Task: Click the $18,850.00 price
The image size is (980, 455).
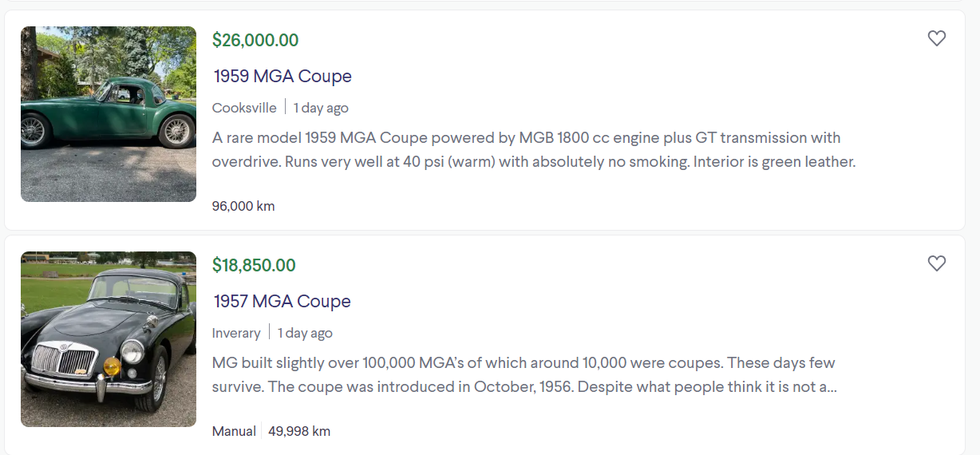Action: point(254,265)
